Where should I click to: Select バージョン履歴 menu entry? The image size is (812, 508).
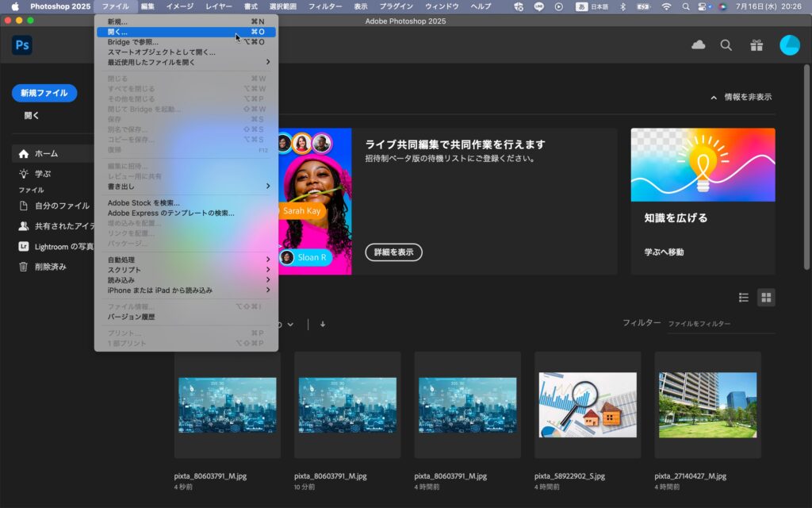(186, 317)
